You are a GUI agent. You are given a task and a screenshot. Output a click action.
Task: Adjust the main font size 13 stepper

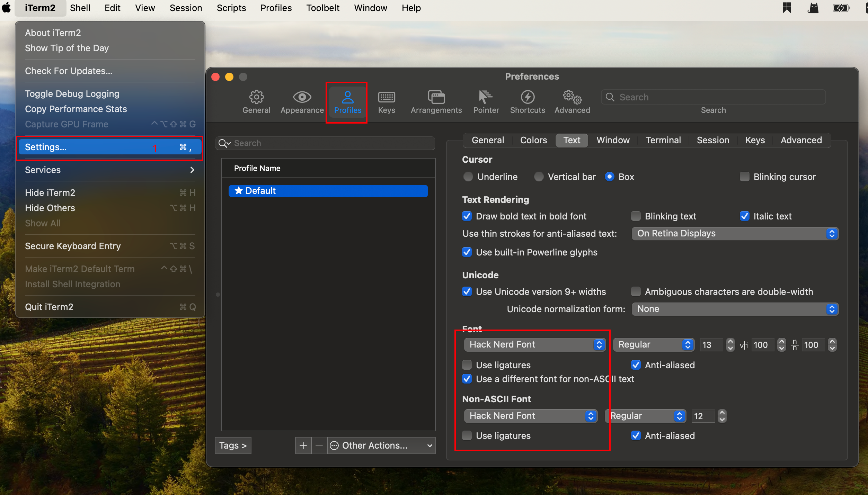point(730,345)
